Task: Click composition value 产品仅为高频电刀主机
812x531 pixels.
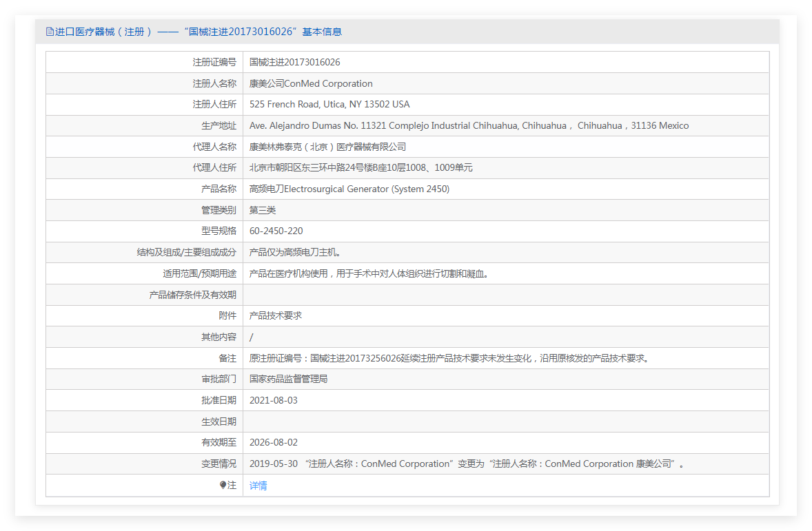Action: click(294, 253)
